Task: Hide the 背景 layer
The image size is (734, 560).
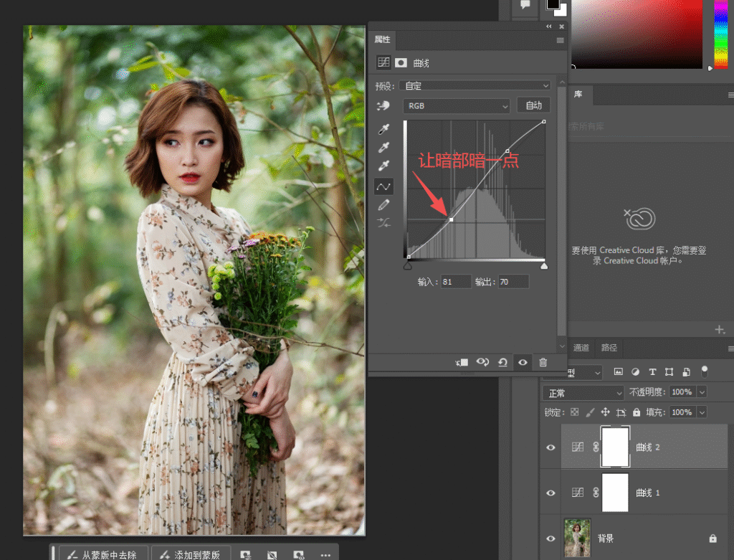Action: pos(550,538)
